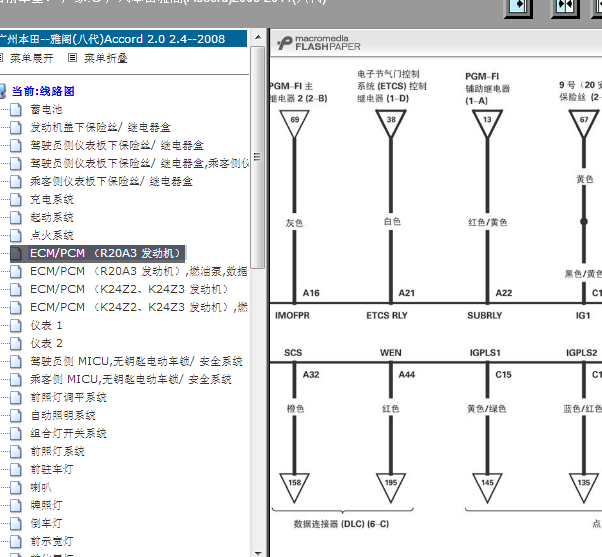Open 驾驶员侧仪表板下保险丝/继电器盒 wiring diagram

[117, 145]
